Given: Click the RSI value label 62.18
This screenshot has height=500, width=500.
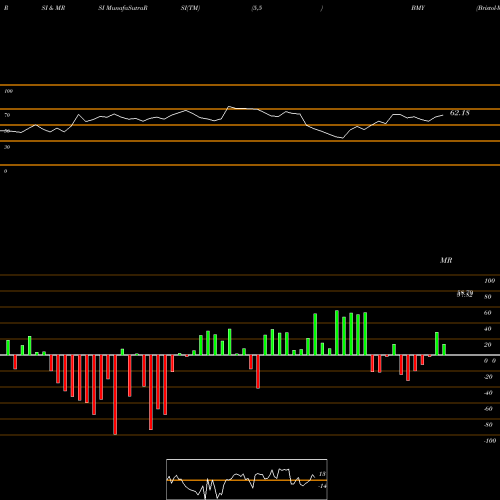Looking at the screenshot, I should pyautogui.click(x=460, y=113).
